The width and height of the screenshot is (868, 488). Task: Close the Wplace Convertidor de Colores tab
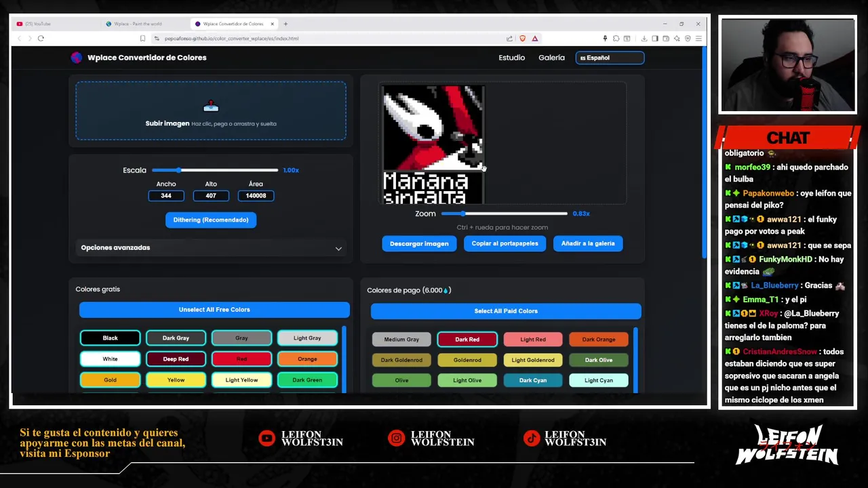[272, 24]
